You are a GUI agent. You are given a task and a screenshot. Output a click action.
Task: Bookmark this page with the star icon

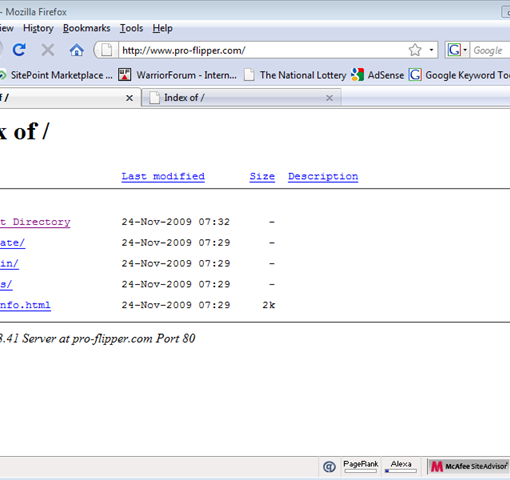point(415,50)
